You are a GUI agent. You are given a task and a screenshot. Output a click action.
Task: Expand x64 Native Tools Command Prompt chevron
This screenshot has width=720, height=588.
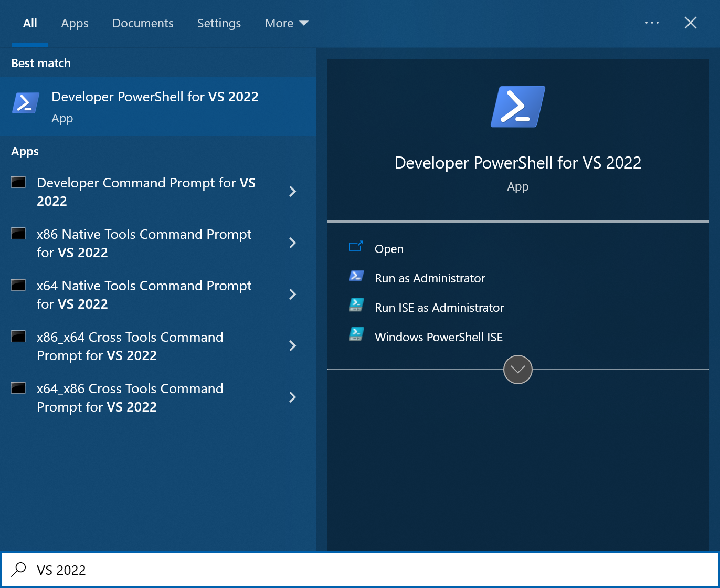(x=293, y=295)
